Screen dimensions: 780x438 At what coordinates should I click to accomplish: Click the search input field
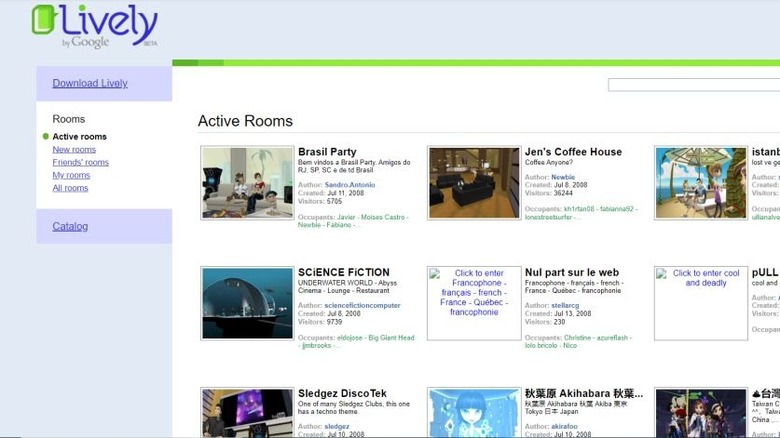coord(693,85)
